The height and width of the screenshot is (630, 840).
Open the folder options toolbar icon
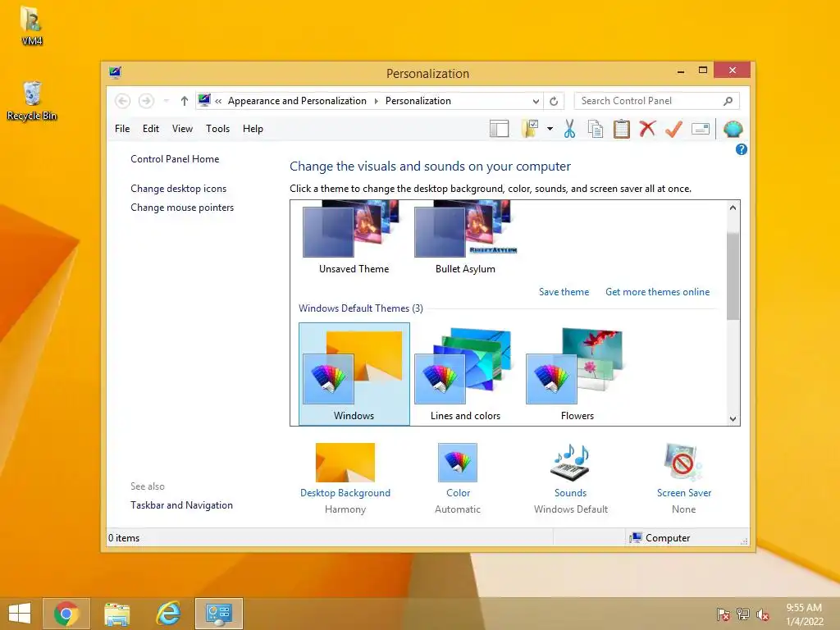[x=530, y=129]
